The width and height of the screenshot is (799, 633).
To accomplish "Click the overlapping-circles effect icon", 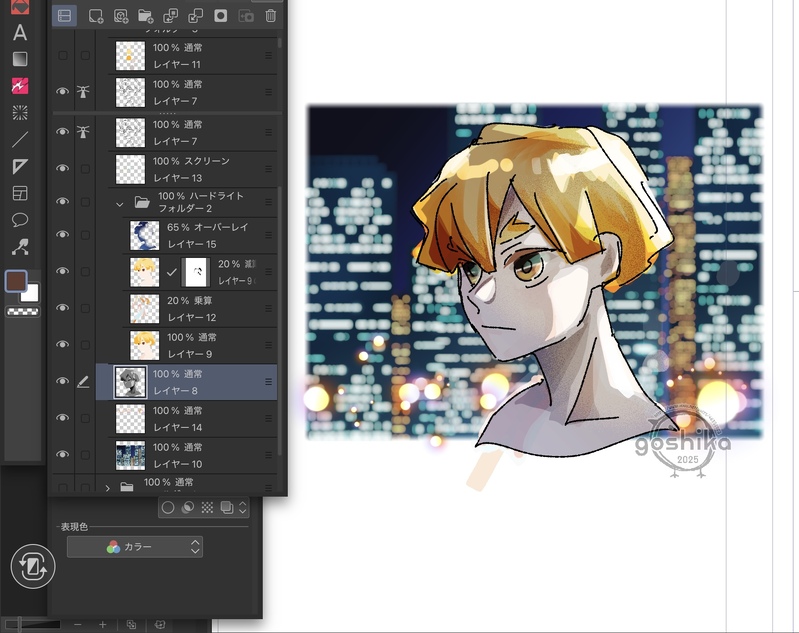I will (x=188, y=507).
